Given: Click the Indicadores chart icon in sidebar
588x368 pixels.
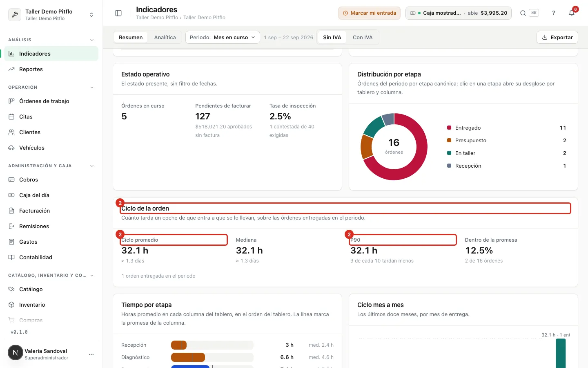Looking at the screenshot, I should (x=11, y=54).
